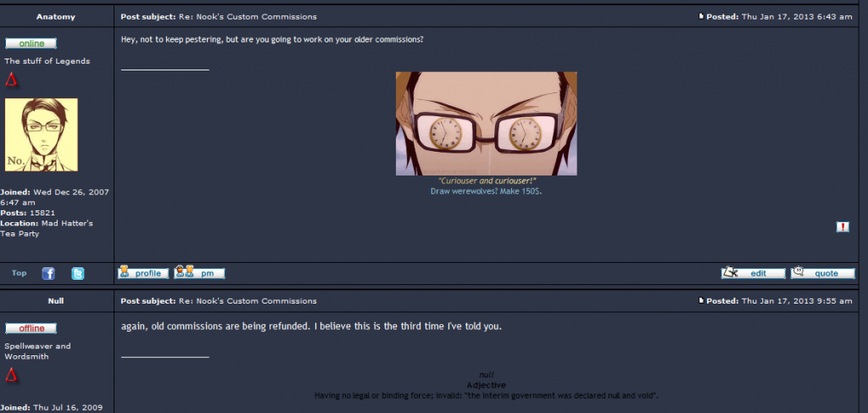Screen dimensions: 868x413
Task: Quote Anatomy's post
Action: click(x=822, y=272)
